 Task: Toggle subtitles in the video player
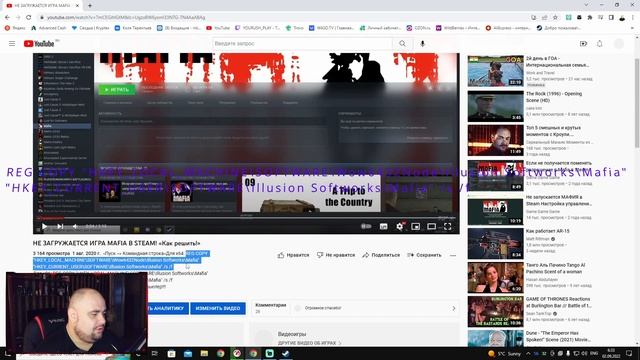click(x=383, y=227)
